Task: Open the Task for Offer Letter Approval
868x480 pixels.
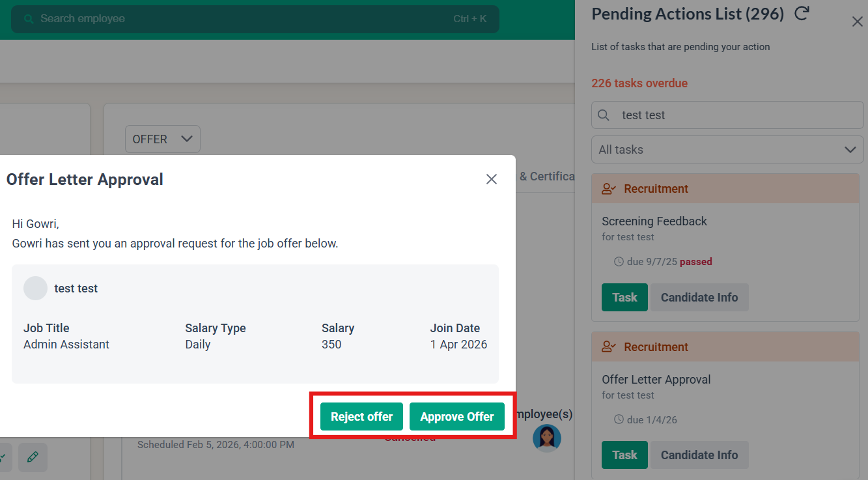Action: tap(624, 455)
